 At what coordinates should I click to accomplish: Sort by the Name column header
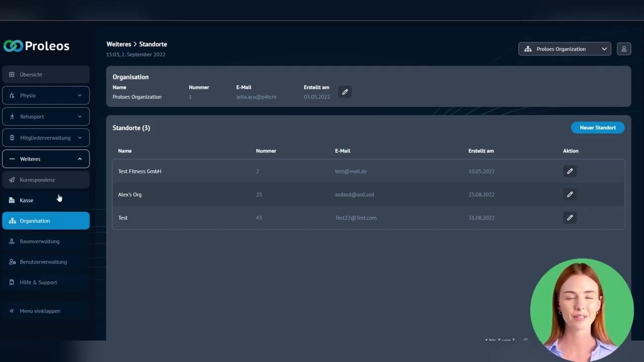(x=125, y=151)
